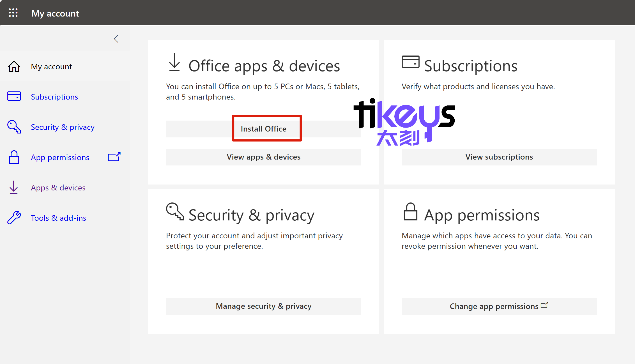Screen dimensions: 635x364
Task: Click the App permissions card heading
Action: tap(482, 215)
